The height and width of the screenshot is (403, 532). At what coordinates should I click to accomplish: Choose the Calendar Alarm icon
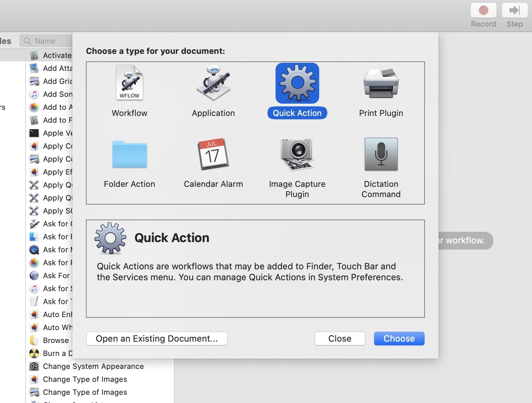(213, 154)
